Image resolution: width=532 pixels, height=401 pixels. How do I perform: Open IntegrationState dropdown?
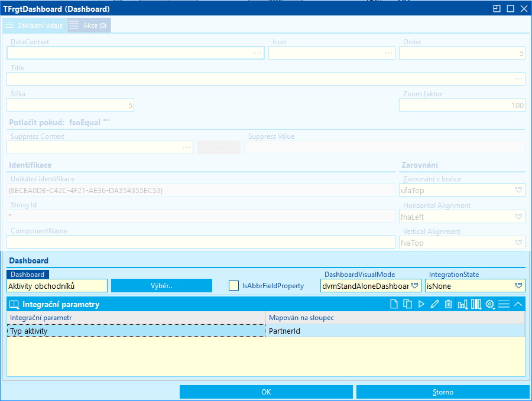pyautogui.click(x=518, y=285)
